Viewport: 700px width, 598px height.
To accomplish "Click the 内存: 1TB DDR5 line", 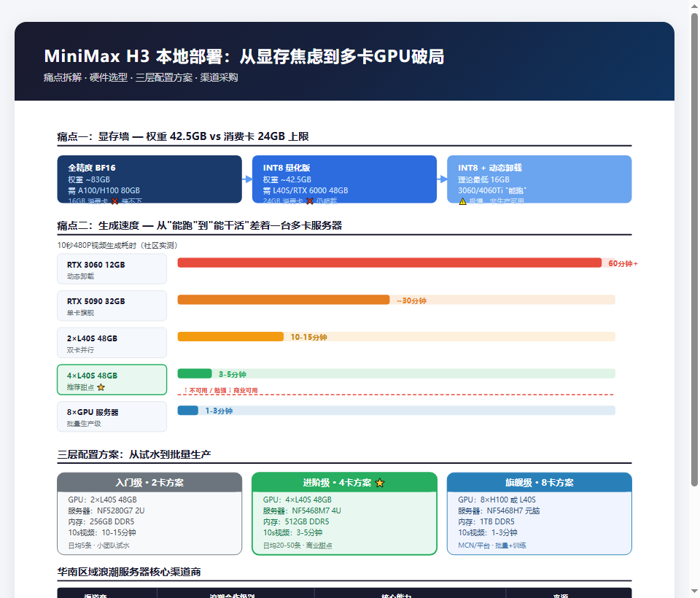I will [x=486, y=521].
